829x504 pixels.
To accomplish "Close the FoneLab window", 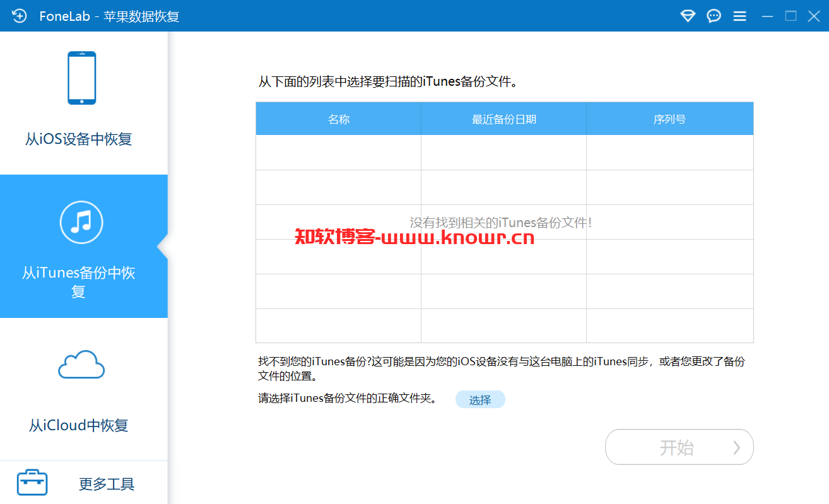I will [x=814, y=16].
